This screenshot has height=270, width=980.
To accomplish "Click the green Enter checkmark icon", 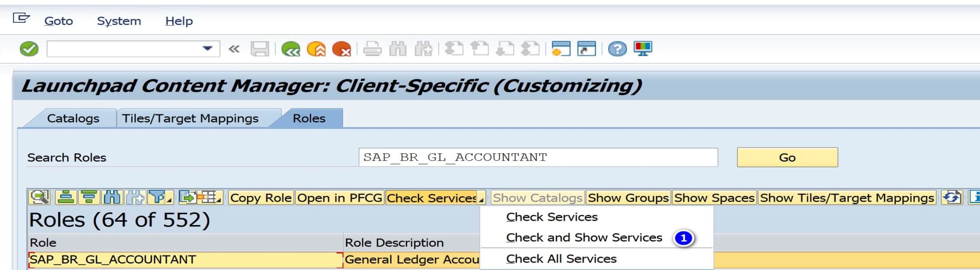I will (29, 49).
